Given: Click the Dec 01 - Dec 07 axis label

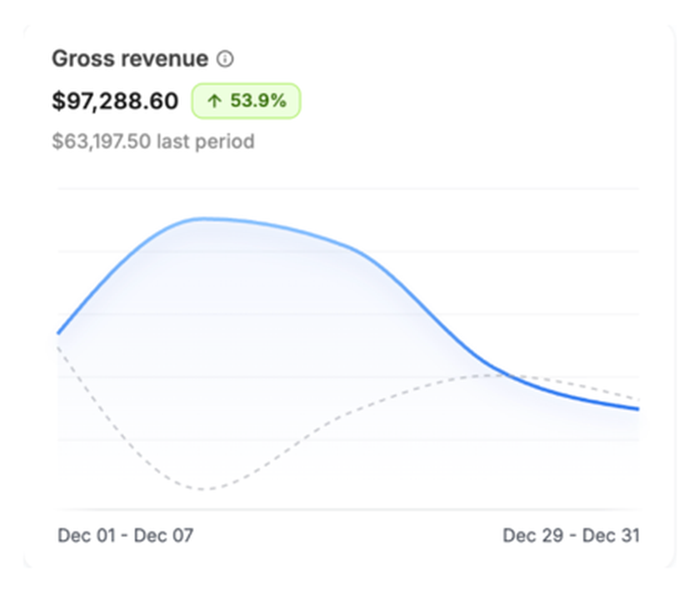Looking at the screenshot, I should (126, 536).
